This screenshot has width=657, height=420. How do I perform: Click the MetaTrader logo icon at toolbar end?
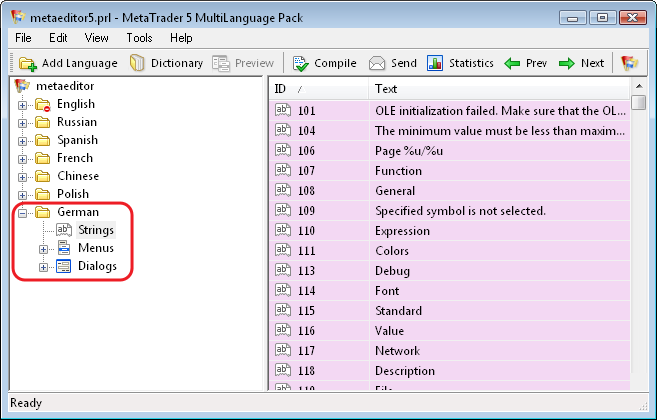coord(629,63)
